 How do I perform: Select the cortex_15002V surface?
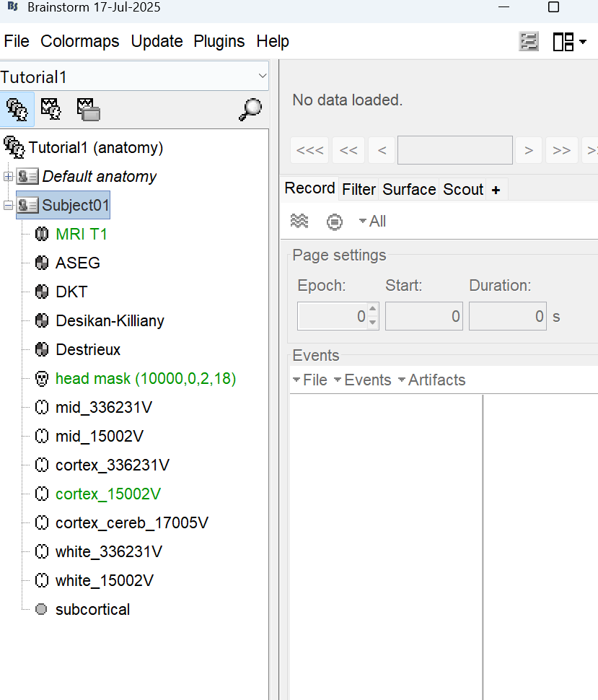(x=107, y=494)
